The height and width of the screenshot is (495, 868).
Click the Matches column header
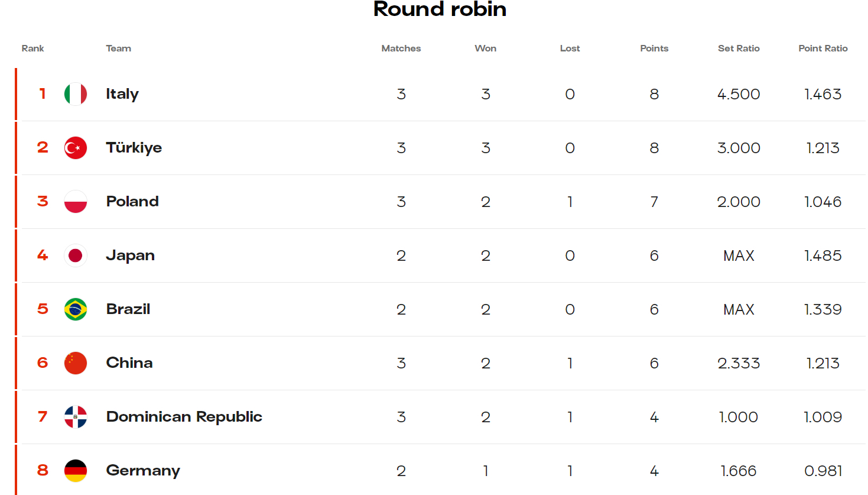pyautogui.click(x=401, y=48)
